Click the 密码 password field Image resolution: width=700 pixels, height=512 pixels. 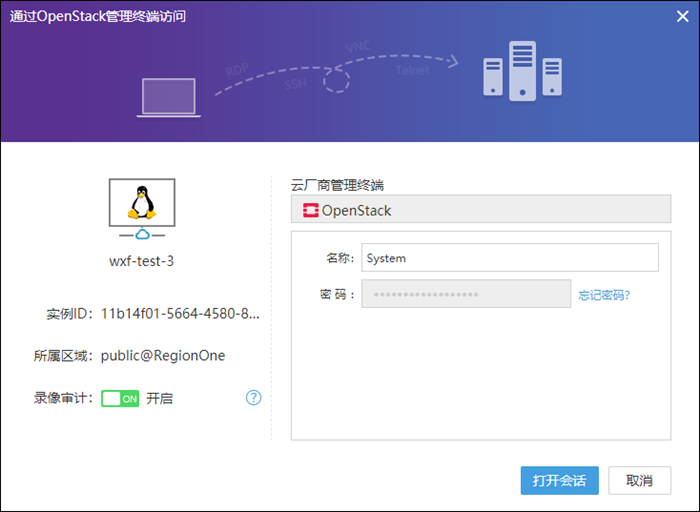pyautogui.click(x=466, y=294)
